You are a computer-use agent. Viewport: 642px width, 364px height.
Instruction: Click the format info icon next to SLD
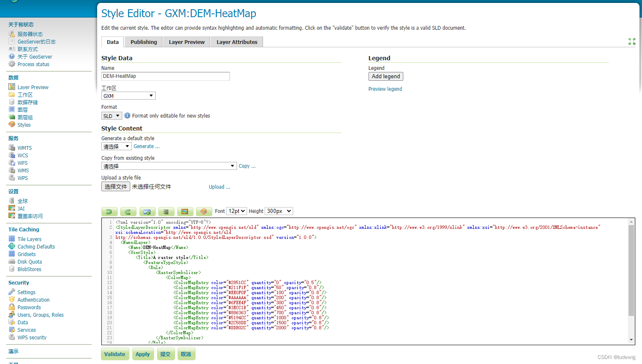[x=127, y=115]
